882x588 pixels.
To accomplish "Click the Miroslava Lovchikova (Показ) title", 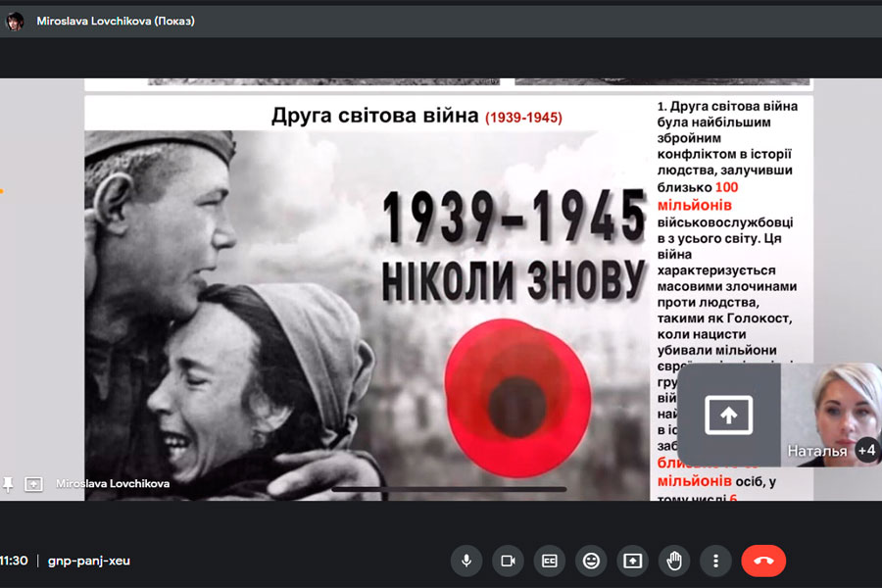I will (x=116, y=22).
